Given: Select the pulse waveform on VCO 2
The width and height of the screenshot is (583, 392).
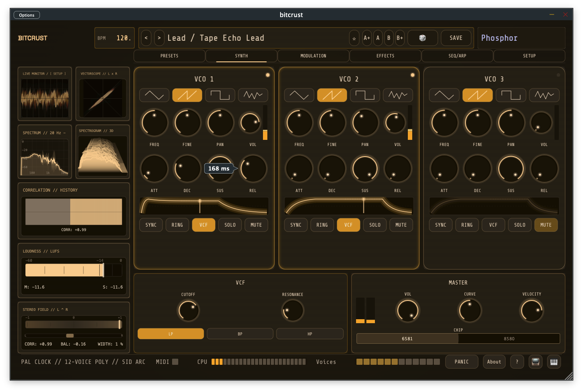Looking at the screenshot, I should [x=365, y=95].
